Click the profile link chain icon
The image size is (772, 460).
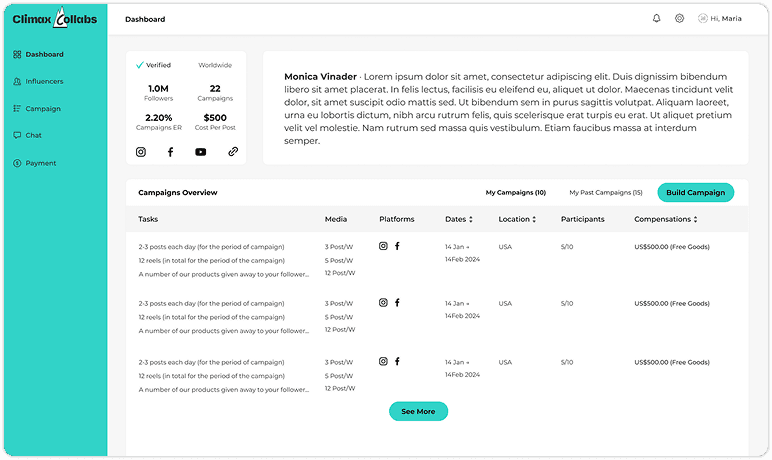(233, 152)
